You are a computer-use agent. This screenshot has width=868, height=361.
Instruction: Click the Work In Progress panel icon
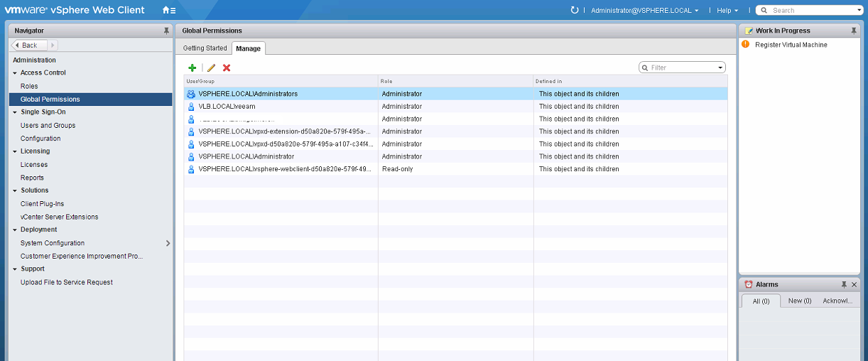tap(749, 31)
